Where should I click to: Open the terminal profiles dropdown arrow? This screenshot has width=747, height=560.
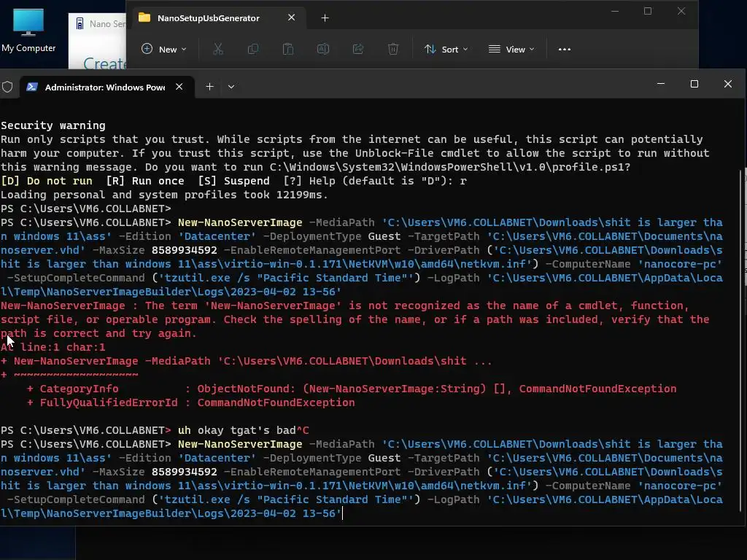(x=231, y=87)
